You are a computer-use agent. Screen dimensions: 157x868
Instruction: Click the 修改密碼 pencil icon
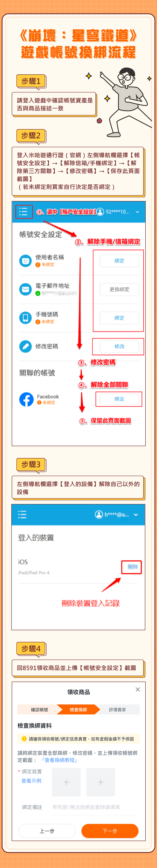point(25,346)
